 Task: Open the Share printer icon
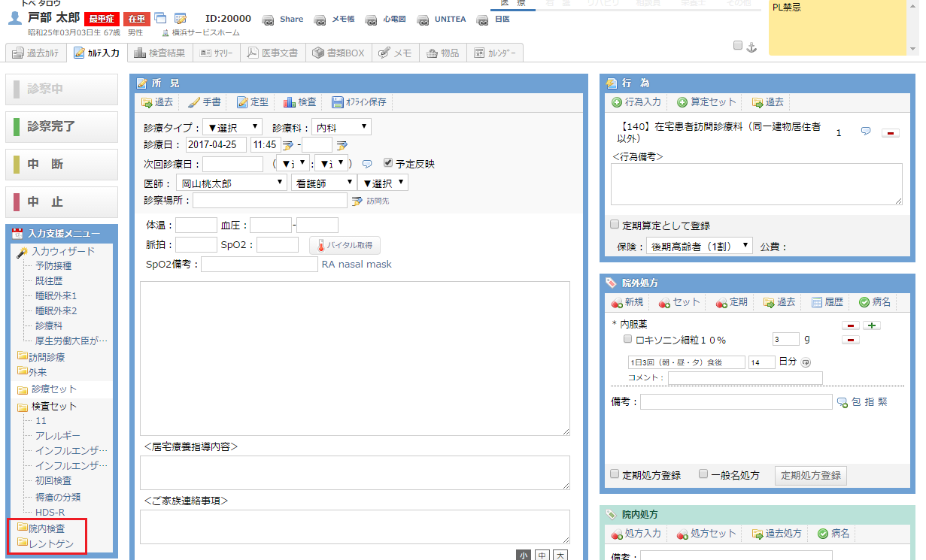tap(269, 20)
